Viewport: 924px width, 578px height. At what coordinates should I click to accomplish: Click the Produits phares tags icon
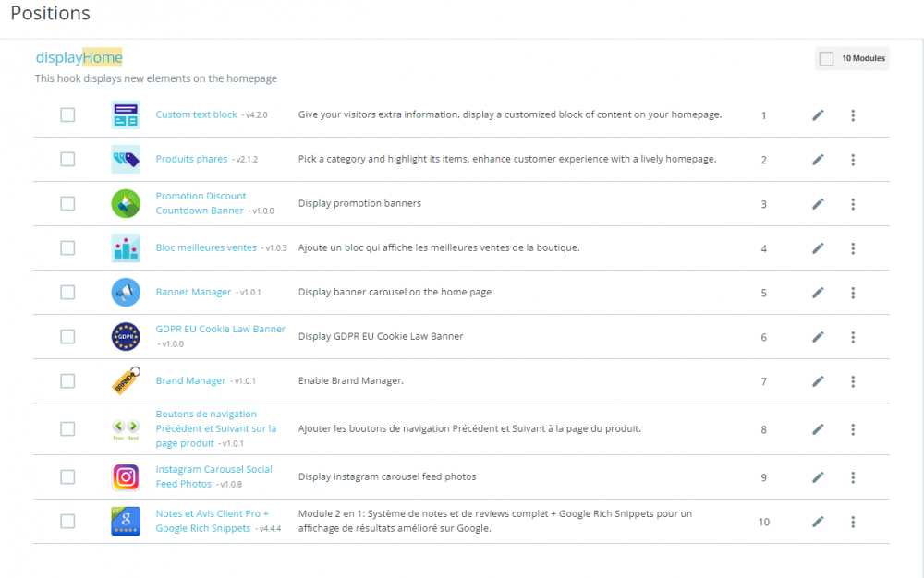[x=126, y=159]
